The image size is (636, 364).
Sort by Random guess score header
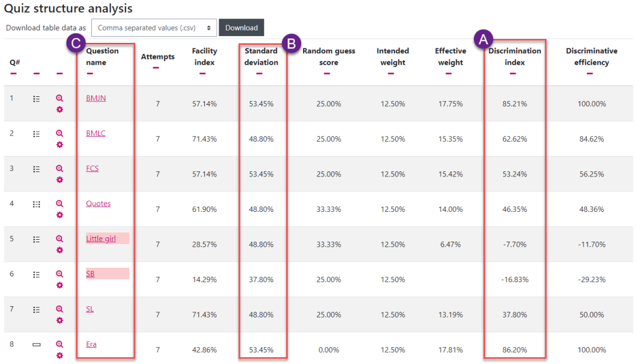[x=329, y=57]
